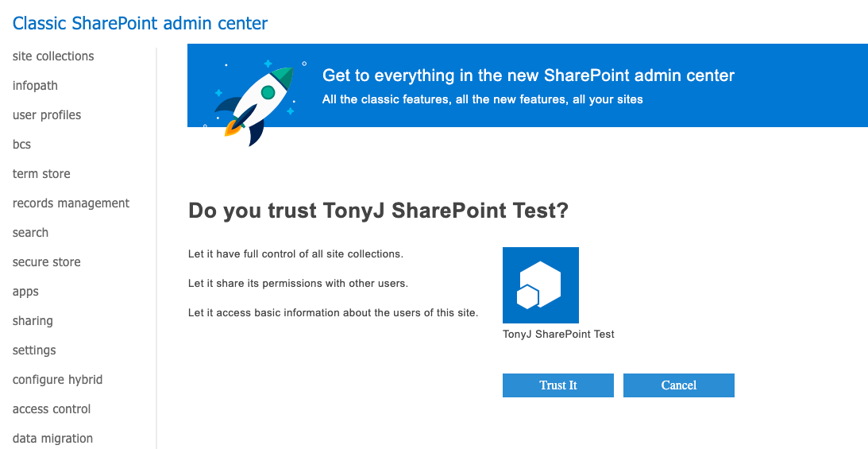Open configure hybrid option

click(57, 379)
